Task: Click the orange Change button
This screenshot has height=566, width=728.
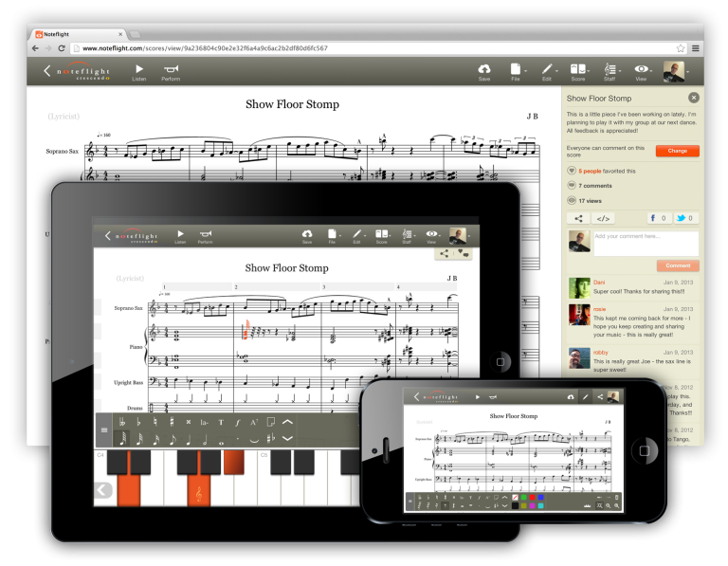Action: (678, 151)
